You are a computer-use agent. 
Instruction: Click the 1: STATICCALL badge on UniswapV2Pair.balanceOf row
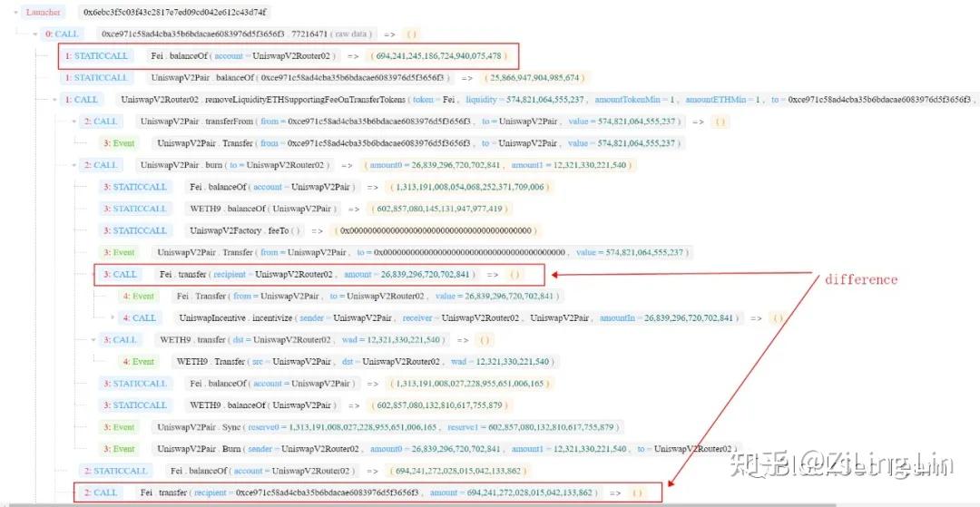click(x=97, y=77)
